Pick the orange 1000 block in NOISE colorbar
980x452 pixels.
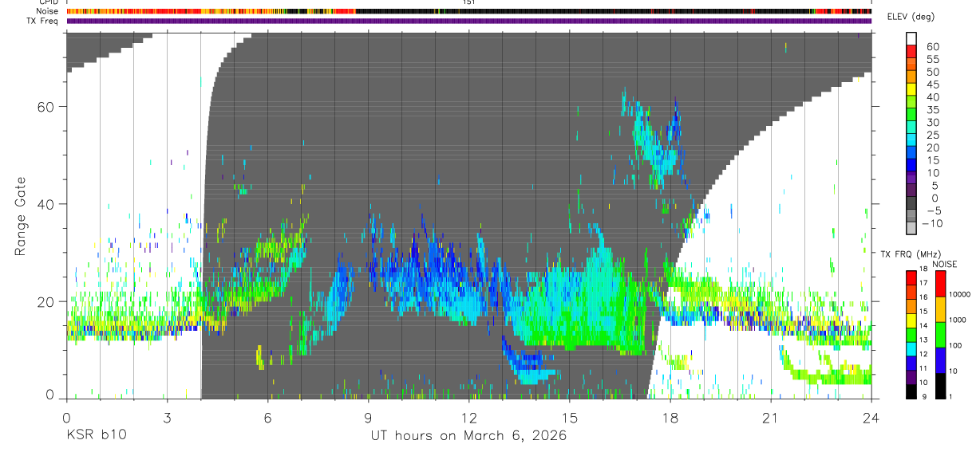point(940,309)
